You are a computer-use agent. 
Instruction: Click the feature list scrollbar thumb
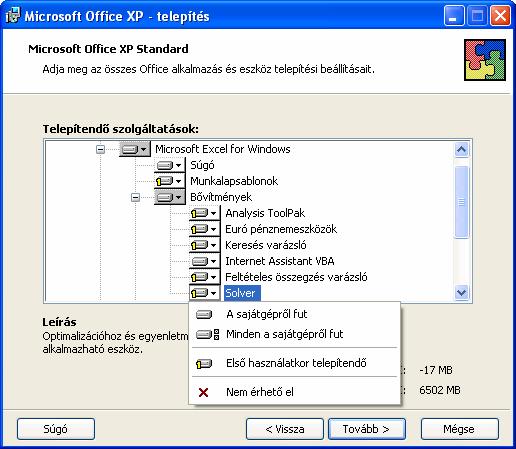pyautogui.click(x=461, y=202)
